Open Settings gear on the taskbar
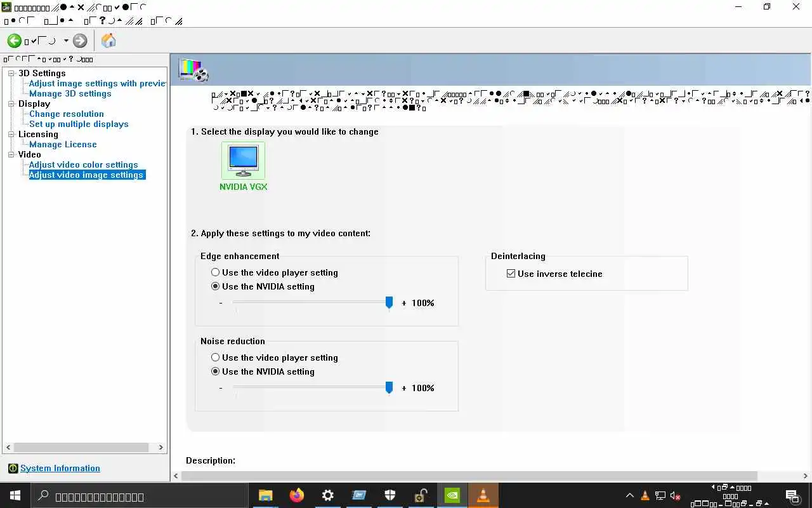Screen dimensions: 812x508 tap(327, 495)
